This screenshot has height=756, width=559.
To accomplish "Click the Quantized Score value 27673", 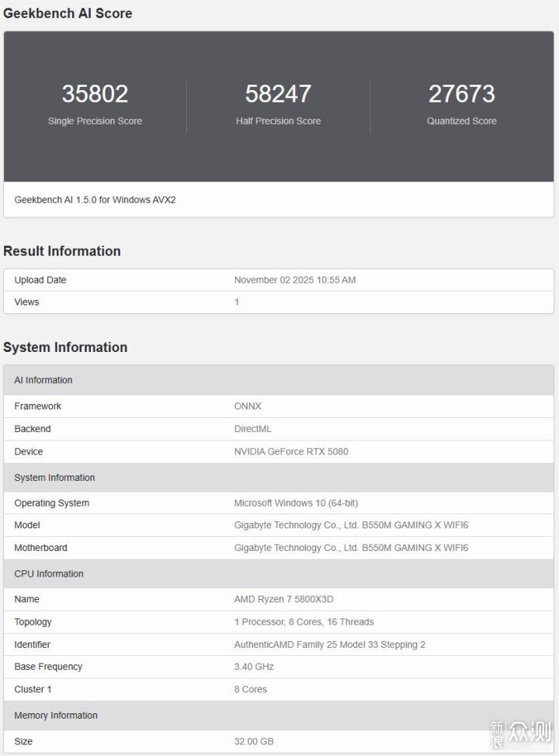I will click(x=461, y=94).
